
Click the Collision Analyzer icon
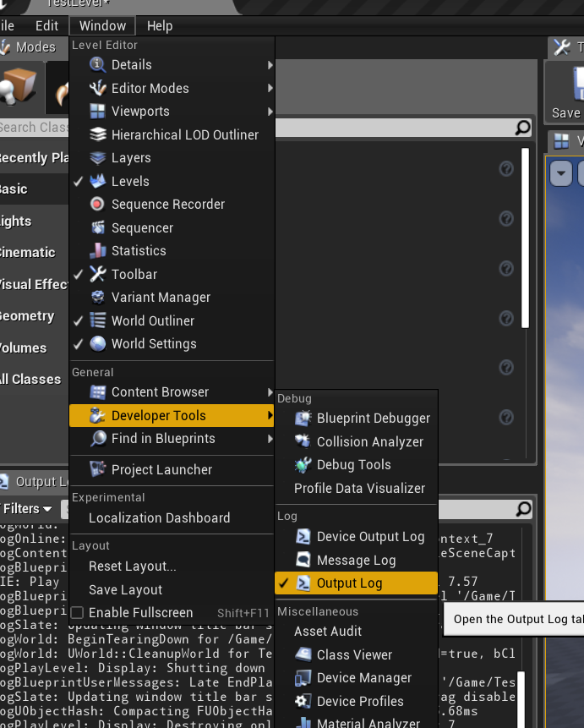(x=303, y=441)
